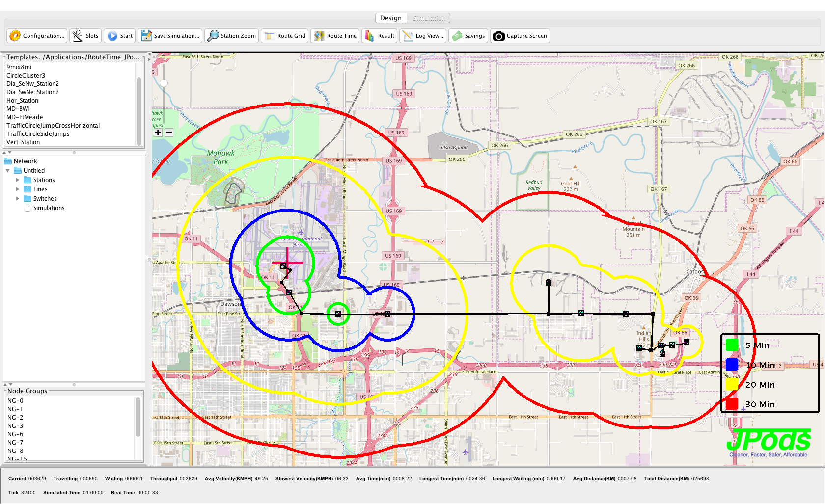Open the Configuration gear icon
The height and width of the screenshot is (504, 825).
pos(15,36)
